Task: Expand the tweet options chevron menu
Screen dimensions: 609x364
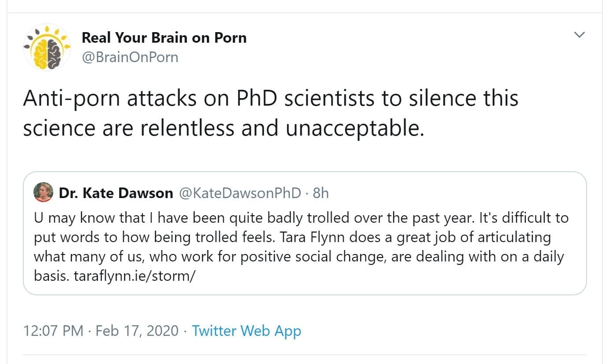Action: tap(580, 35)
